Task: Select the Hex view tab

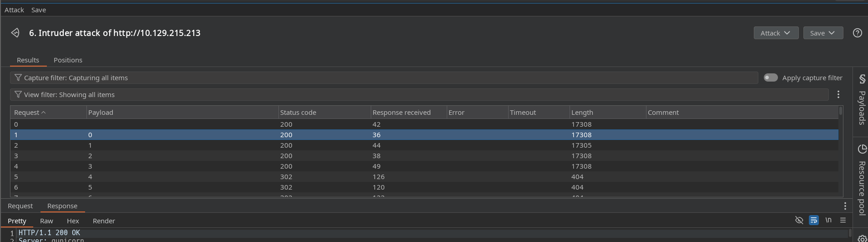Action: click(73, 221)
